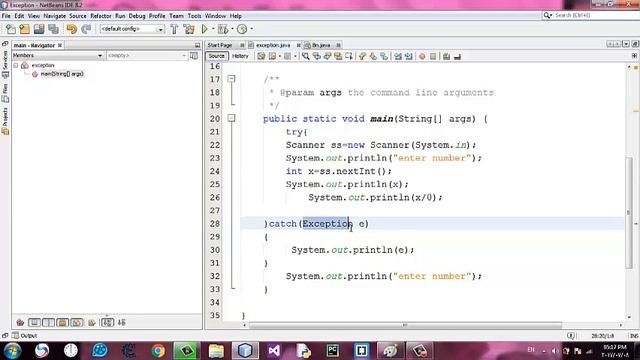Collapse the exception node in Navigator tree
The image size is (640, 360).
point(16,65)
